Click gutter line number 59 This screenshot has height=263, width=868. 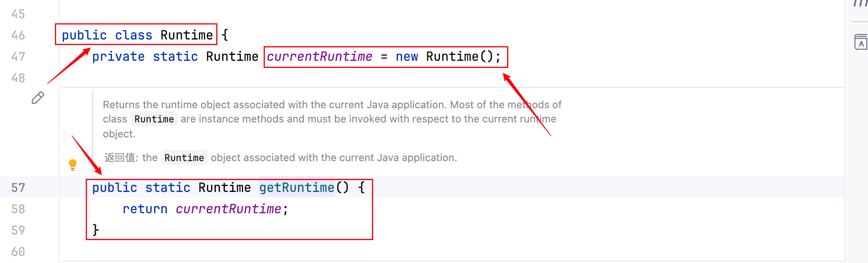click(x=18, y=230)
